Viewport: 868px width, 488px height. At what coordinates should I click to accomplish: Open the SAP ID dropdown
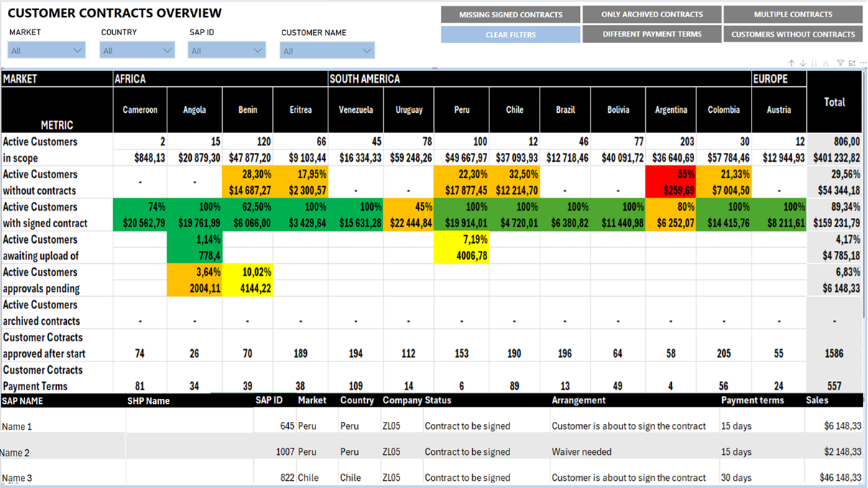click(226, 50)
